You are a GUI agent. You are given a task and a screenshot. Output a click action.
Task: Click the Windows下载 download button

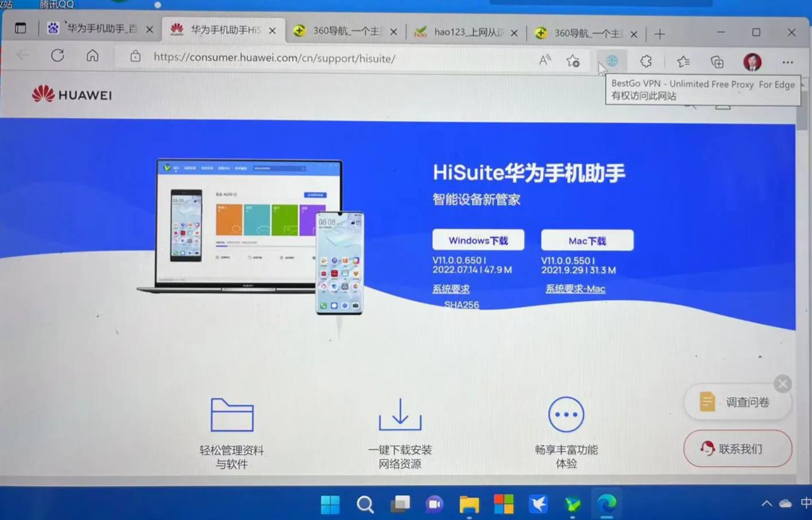478,240
